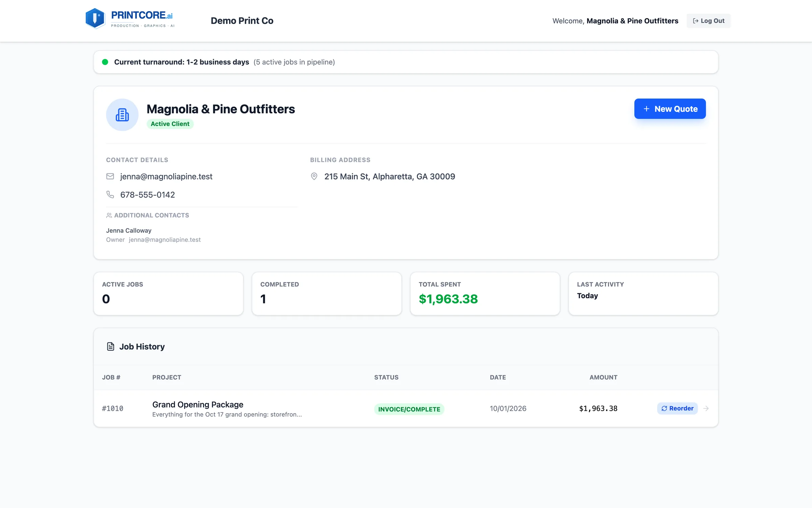This screenshot has width=812, height=508.
Task: Click the PROJECT column header
Action: point(167,377)
